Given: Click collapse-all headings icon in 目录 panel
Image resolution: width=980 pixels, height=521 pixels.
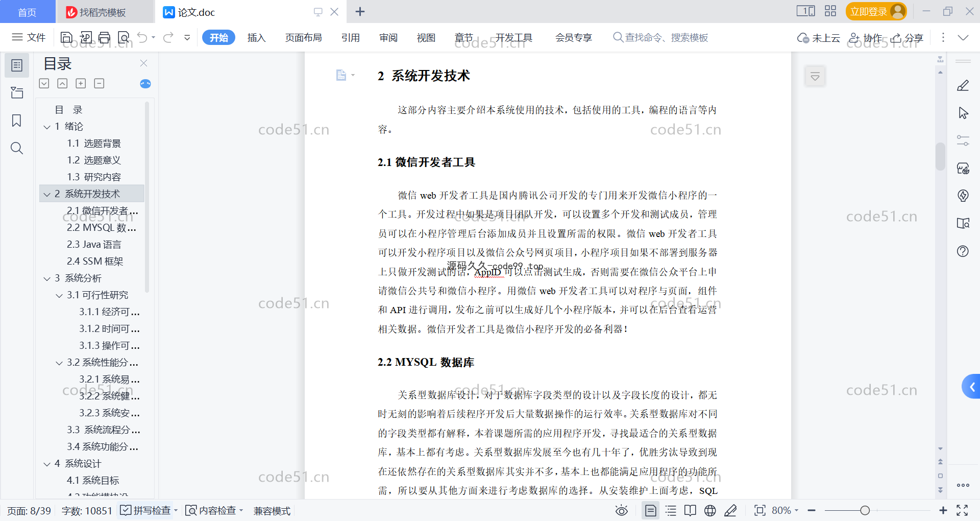Looking at the screenshot, I should coord(62,83).
